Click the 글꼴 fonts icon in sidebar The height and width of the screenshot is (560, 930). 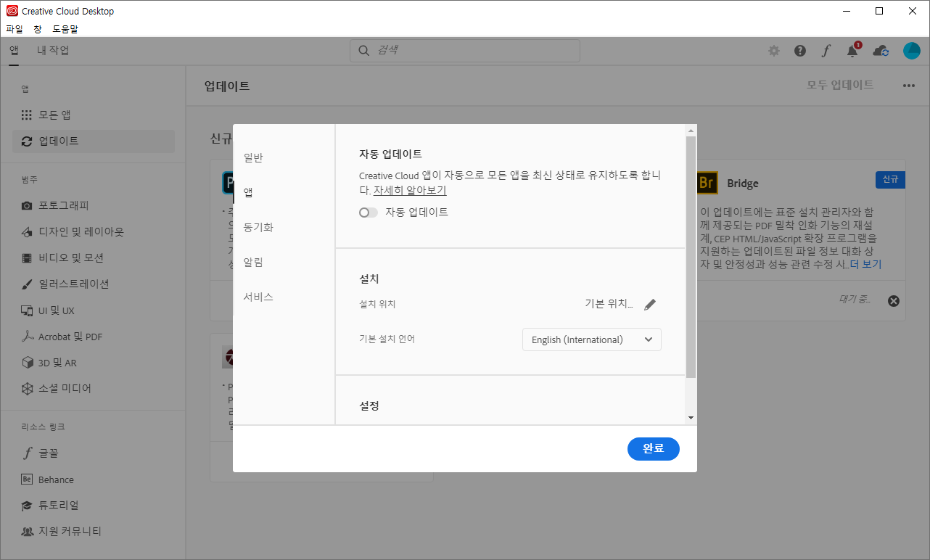pos(27,453)
